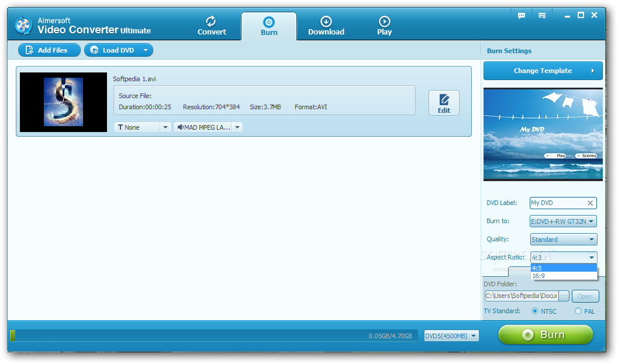
Task: Open the feedback chat bubble icon
Action: (x=522, y=16)
